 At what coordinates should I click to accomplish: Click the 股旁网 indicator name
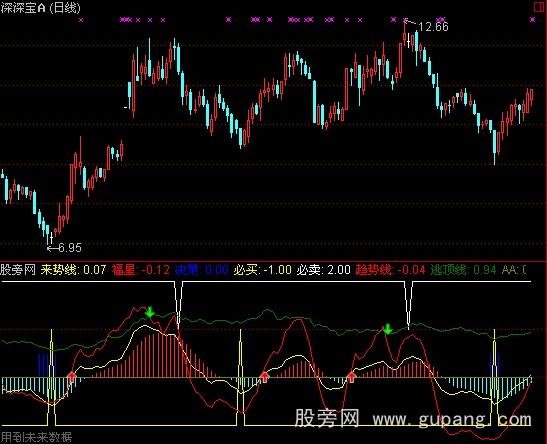(x=18, y=270)
